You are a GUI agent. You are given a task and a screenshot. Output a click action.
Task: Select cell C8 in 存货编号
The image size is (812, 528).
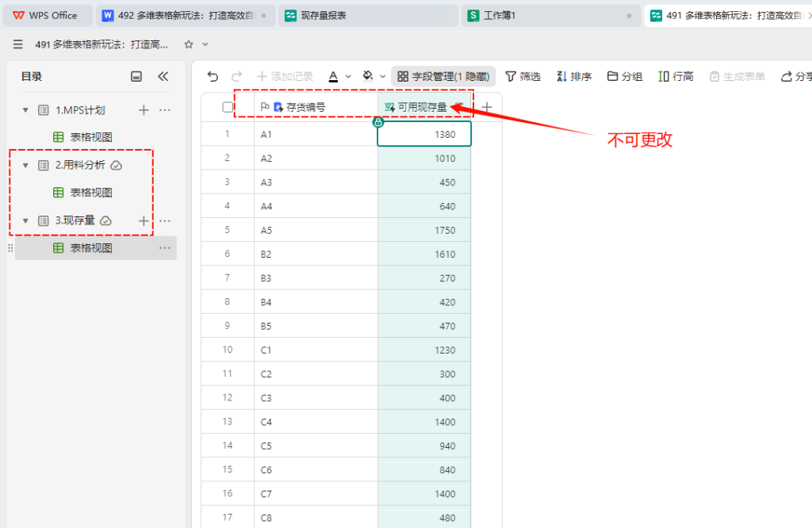[x=316, y=518]
